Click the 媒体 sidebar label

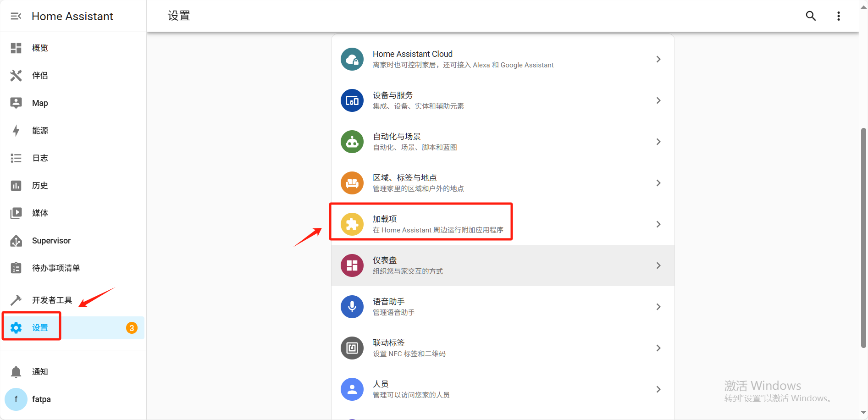click(40, 213)
